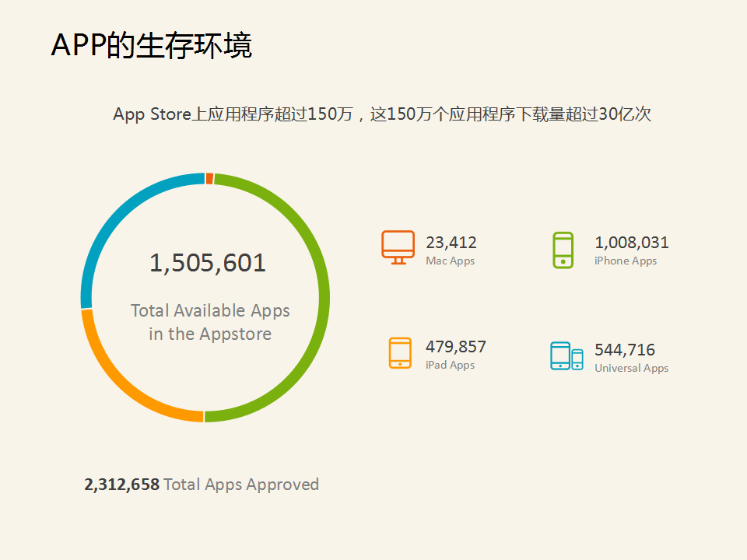Viewport: 747px width, 560px height.
Task: Click the 'Mac Apps' label
Action: (x=451, y=261)
